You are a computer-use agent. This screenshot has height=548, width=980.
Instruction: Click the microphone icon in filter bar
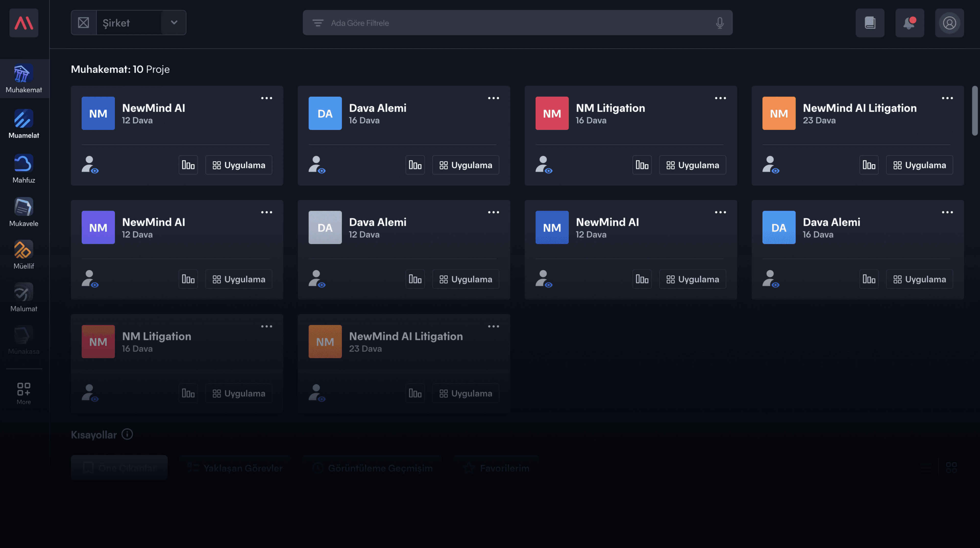pos(719,23)
